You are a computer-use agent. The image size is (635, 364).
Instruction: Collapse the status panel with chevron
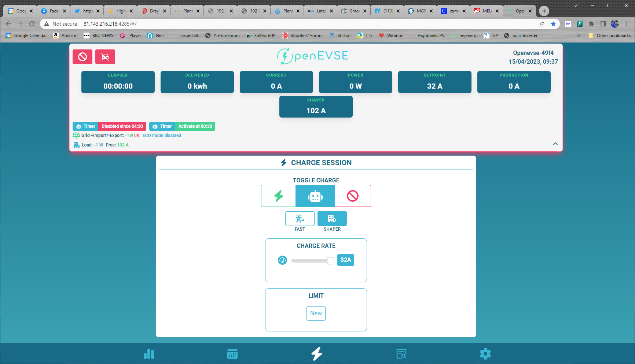click(555, 144)
